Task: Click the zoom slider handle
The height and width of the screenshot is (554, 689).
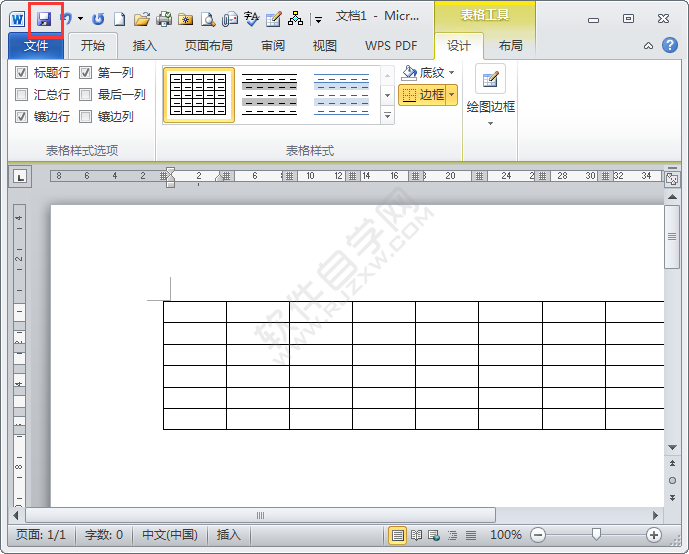Action: [597, 535]
